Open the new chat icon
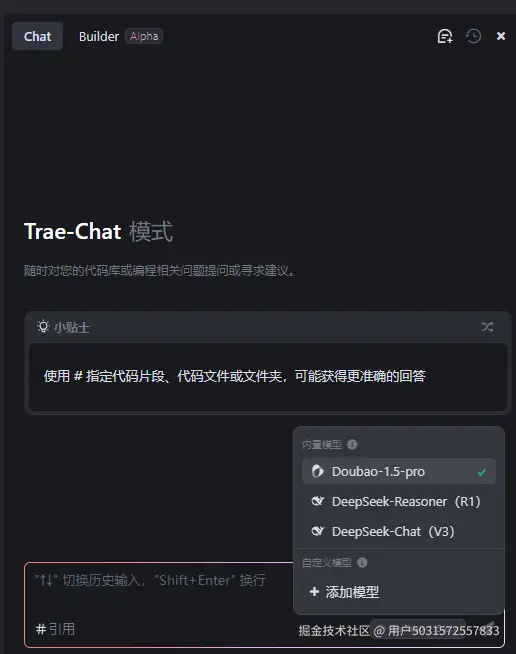This screenshot has height=654, width=516. (445, 36)
